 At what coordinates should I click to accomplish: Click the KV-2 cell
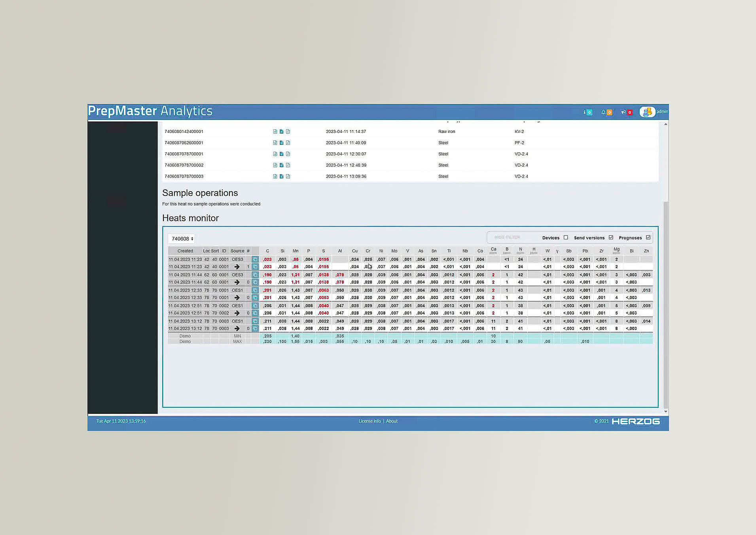point(519,132)
